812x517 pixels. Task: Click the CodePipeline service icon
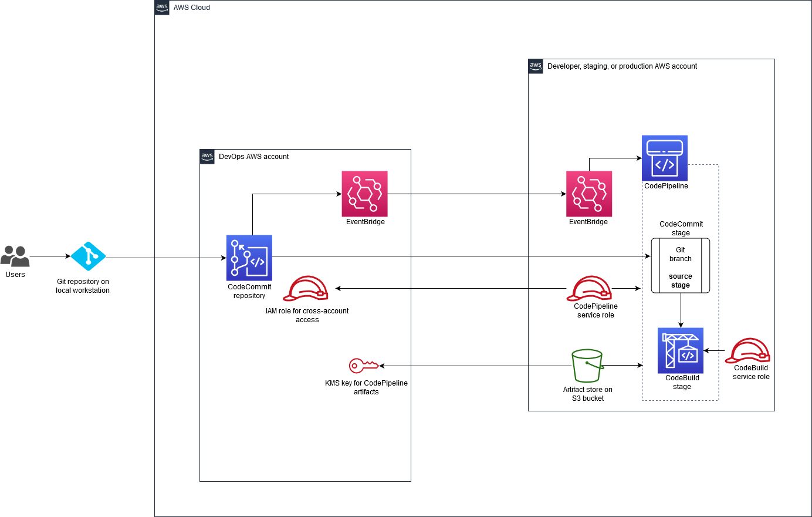(665, 158)
